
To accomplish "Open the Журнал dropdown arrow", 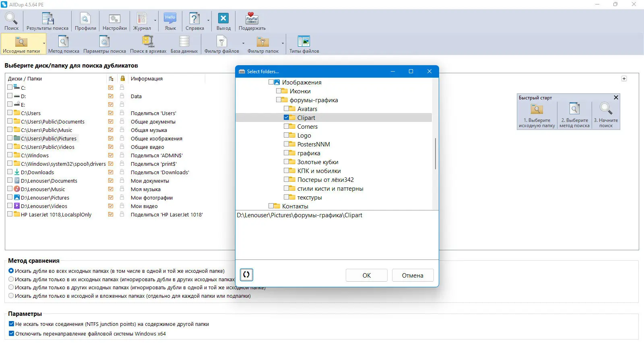I will 155,20.
